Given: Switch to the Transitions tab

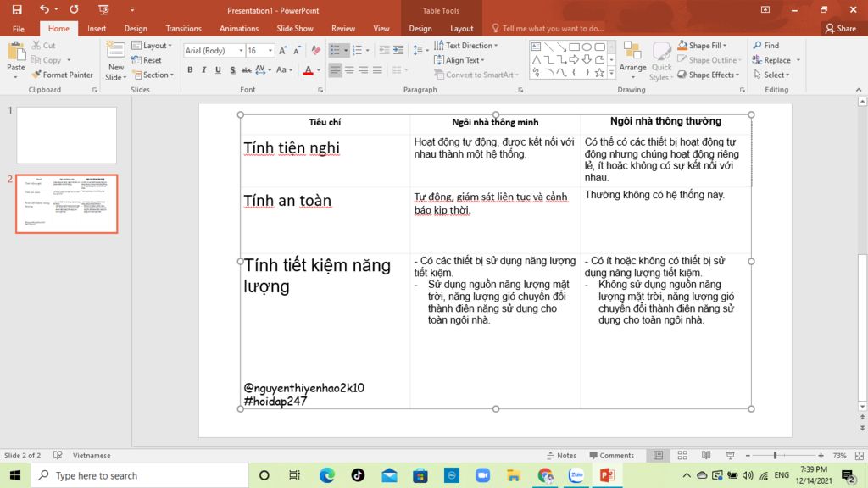Looking at the screenshot, I should (183, 28).
